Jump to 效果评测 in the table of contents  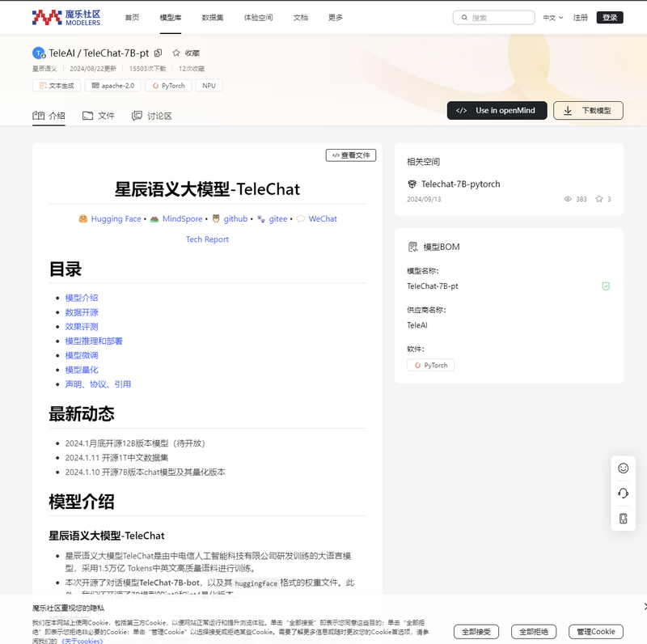82,327
